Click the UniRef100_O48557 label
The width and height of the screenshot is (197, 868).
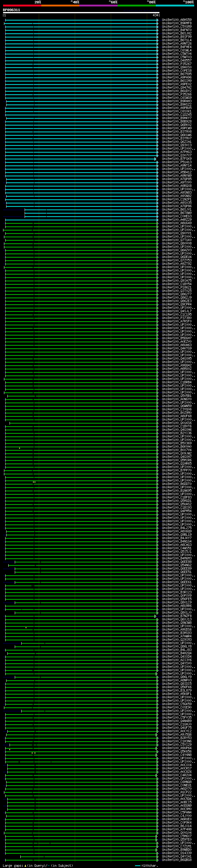pyautogui.click(x=177, y=61)
